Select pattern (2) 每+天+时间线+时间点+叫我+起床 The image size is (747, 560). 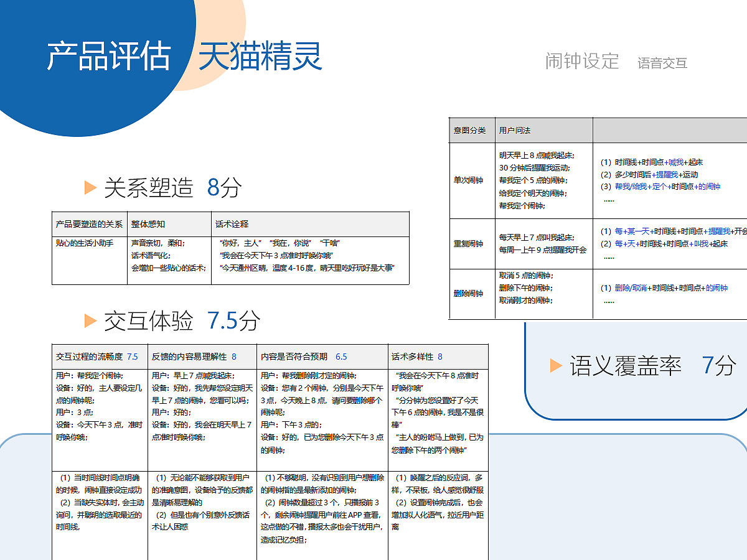(x=664, y=243)
